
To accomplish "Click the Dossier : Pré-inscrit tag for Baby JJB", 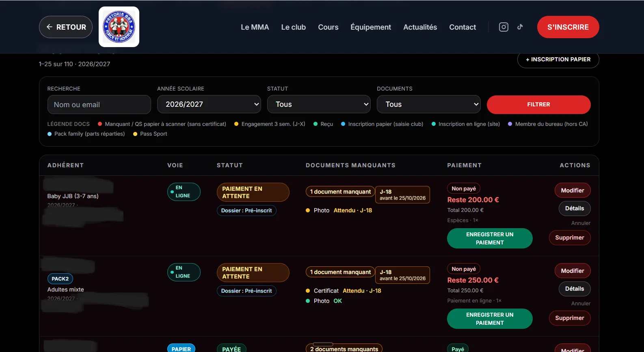I will pyautogui.click(x=246, y=210).
